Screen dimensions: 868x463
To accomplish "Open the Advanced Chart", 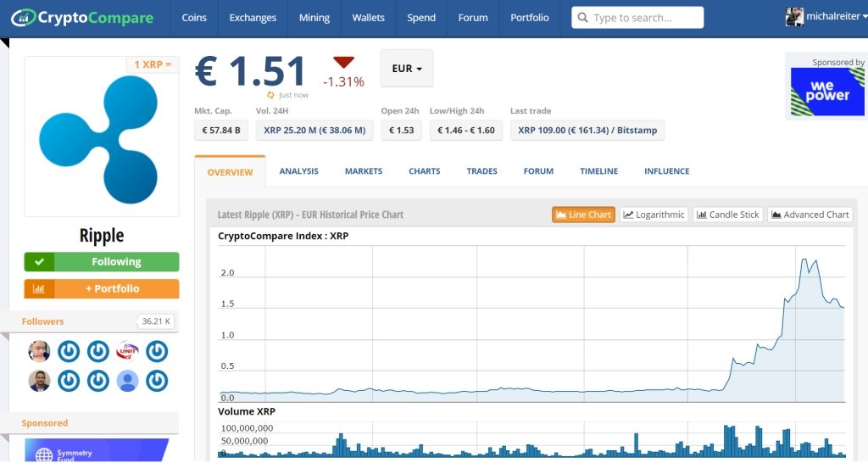I will point(810,215).
